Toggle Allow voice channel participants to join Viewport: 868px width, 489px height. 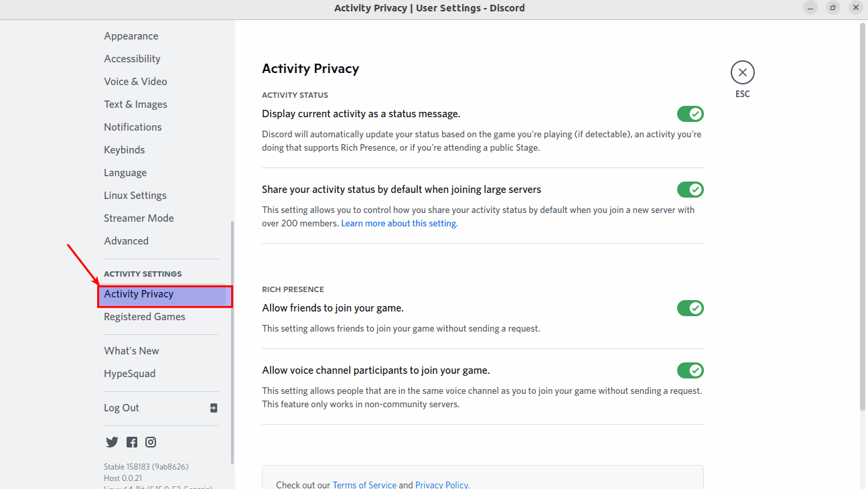tap(691, 370)
